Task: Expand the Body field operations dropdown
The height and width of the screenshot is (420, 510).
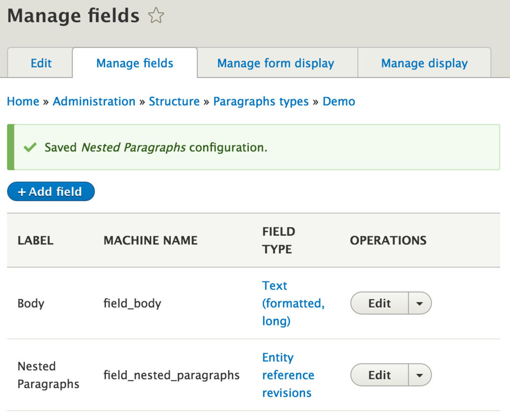Action: tap(419, 303)
